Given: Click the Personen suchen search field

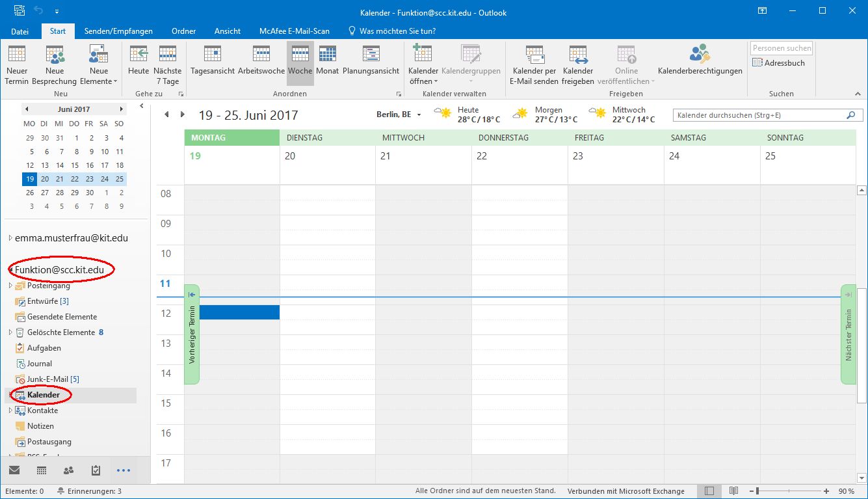Looking at the screenshot, I should coord(782,48).
